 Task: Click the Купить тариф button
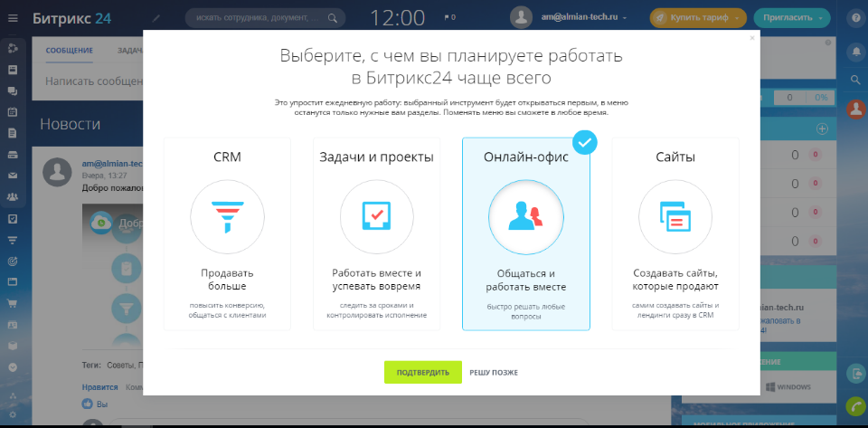(698, 18)
